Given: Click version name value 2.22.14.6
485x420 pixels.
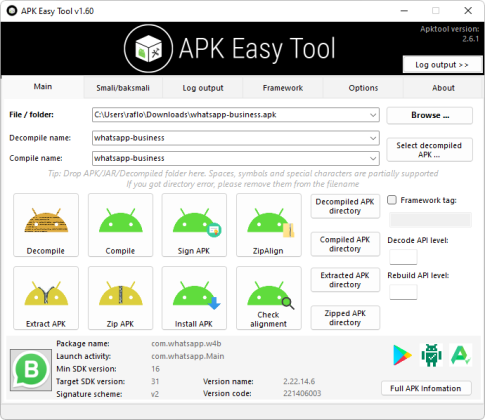Looking at the screenshot, I should 299,381.
